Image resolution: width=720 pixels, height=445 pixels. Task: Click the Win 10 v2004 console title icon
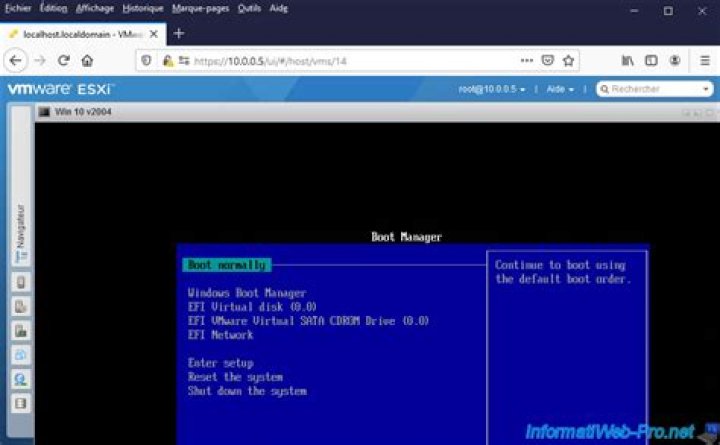coord(45,112)
